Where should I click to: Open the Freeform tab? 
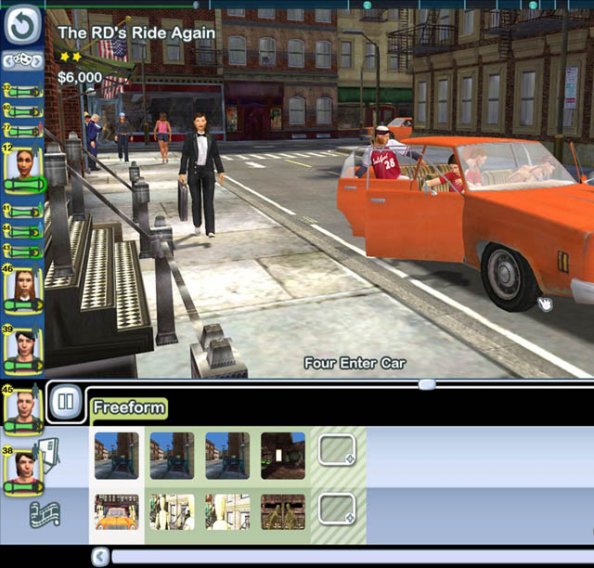(129, 408)
